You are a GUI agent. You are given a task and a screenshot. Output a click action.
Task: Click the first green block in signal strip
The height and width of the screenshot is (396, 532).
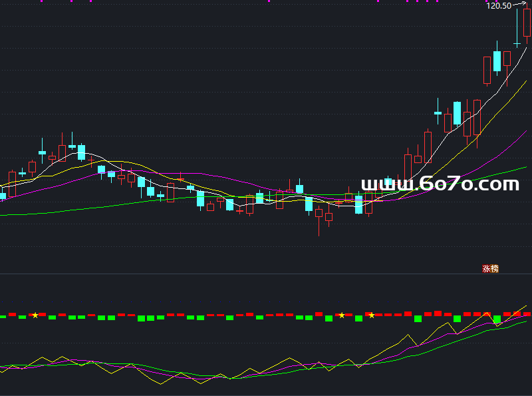(3, 316)
